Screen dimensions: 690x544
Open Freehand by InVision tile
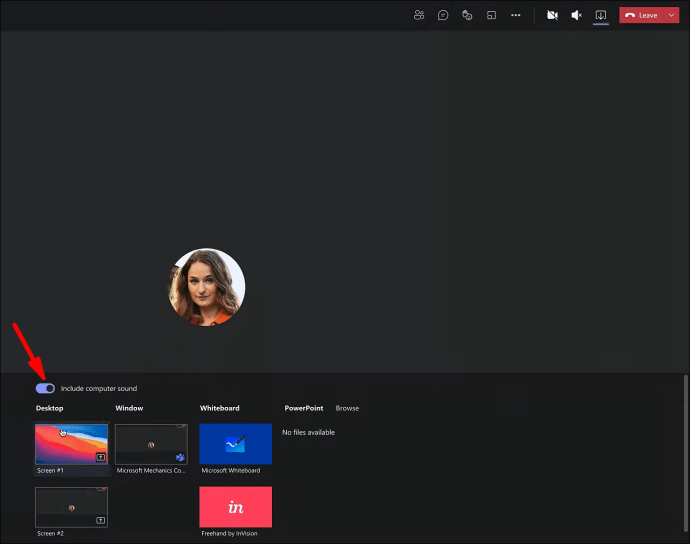(x=235, y=507)
